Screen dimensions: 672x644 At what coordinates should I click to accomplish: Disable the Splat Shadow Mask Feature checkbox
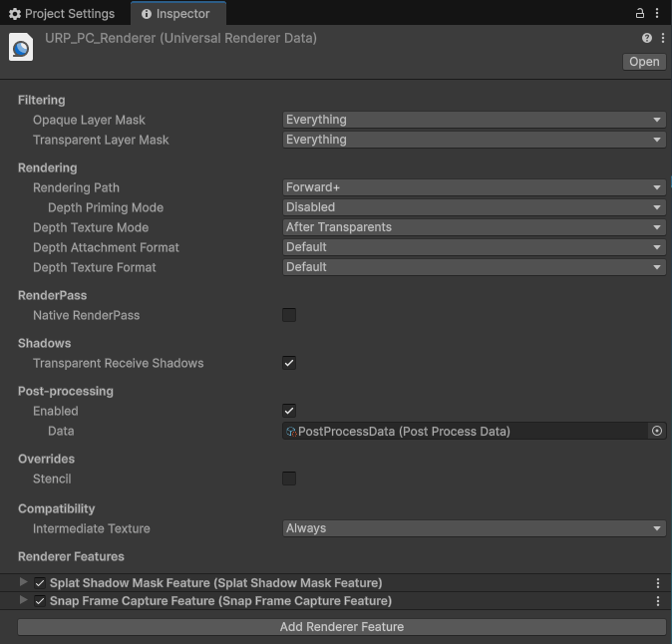[40, 583]
